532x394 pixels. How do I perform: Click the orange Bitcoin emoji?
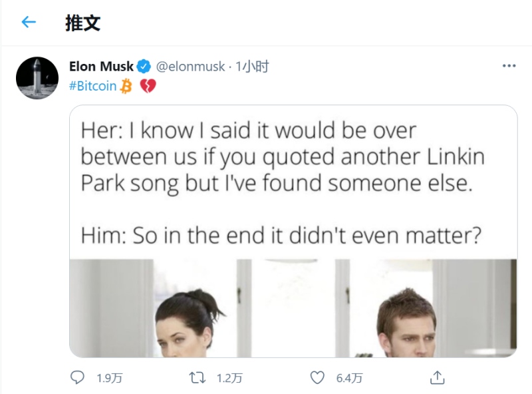pos(126,86)
